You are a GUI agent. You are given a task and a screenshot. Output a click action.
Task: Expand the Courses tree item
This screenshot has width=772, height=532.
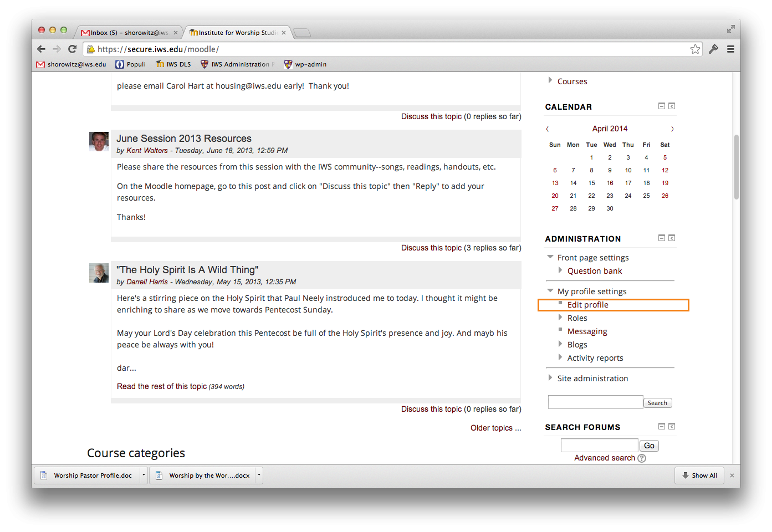tap(550, 80)
